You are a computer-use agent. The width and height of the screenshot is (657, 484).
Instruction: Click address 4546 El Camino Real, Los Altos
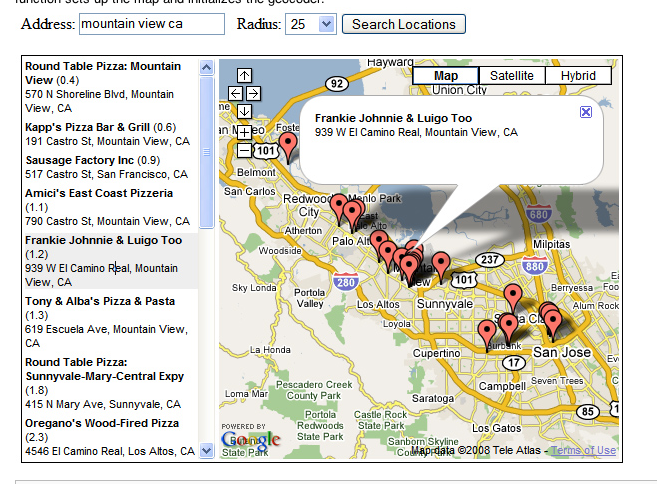[x=110, y=451]
